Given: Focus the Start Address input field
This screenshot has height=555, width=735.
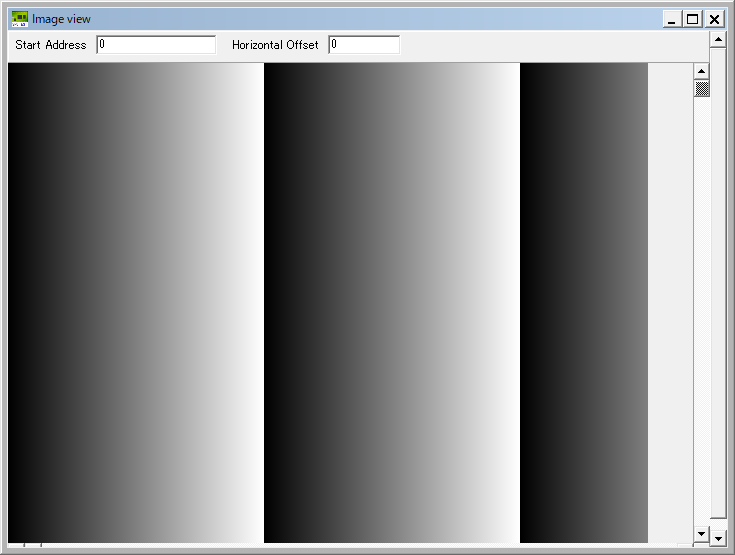Looking at the screenshot, I should pos(156,45).
